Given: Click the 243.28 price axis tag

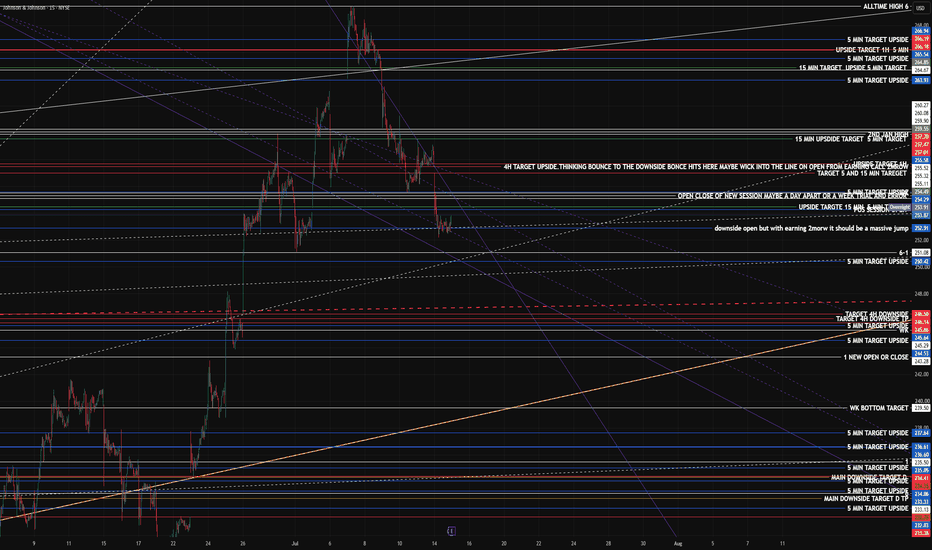Looking at the screenshot, I should 921,362.
